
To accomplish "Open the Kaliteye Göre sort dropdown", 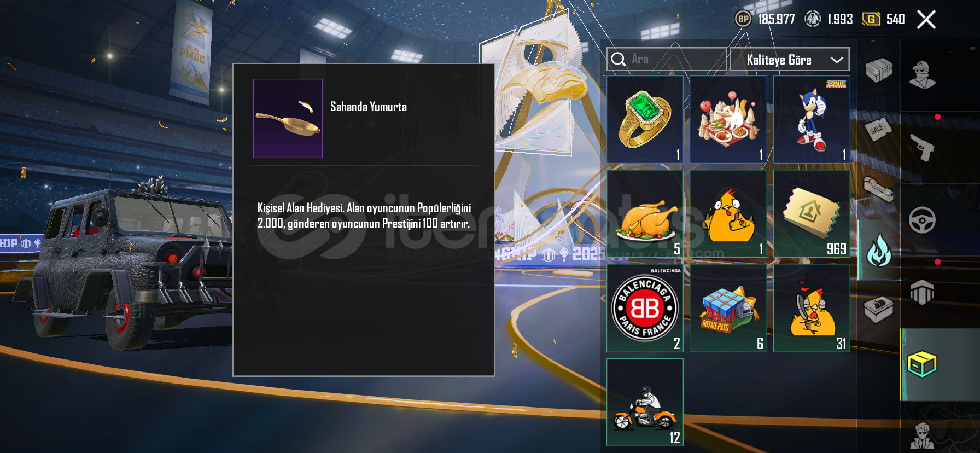I will 789,60.
